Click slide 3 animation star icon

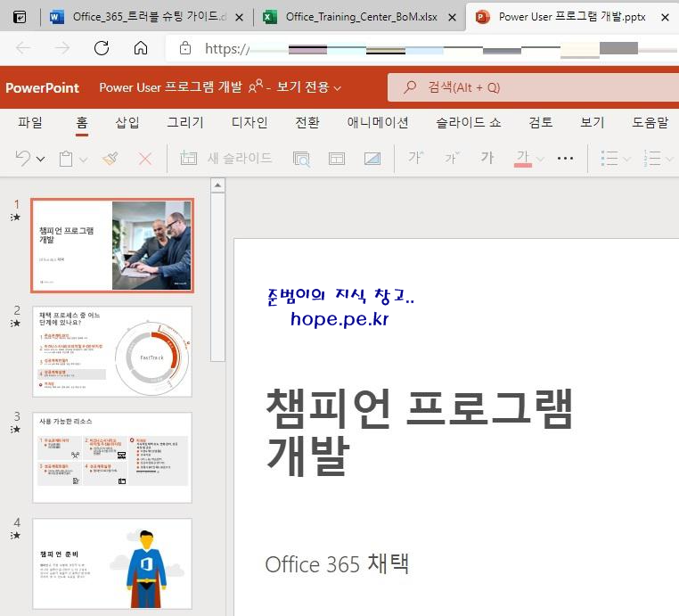click(15, 430)
